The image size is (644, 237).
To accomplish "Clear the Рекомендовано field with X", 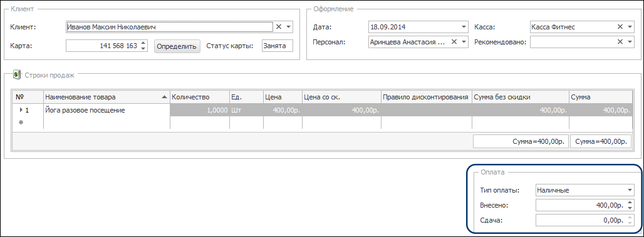I will coord(620,41).
